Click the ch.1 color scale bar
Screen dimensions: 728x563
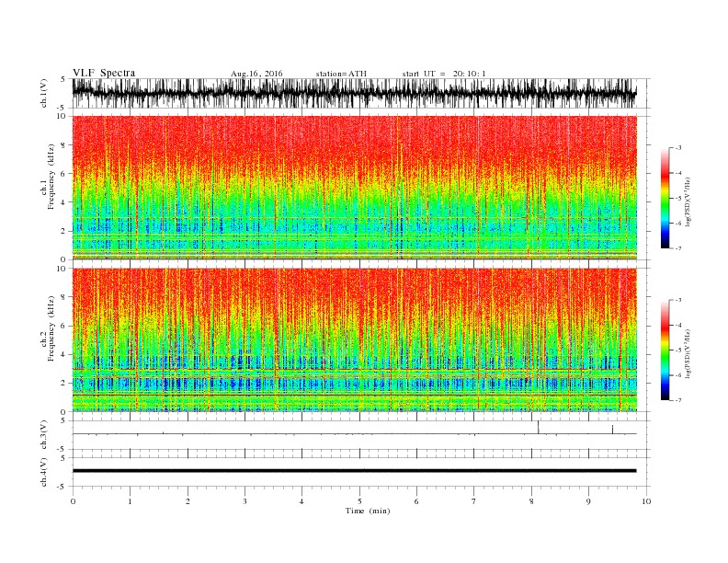click(x=665, y=198)
